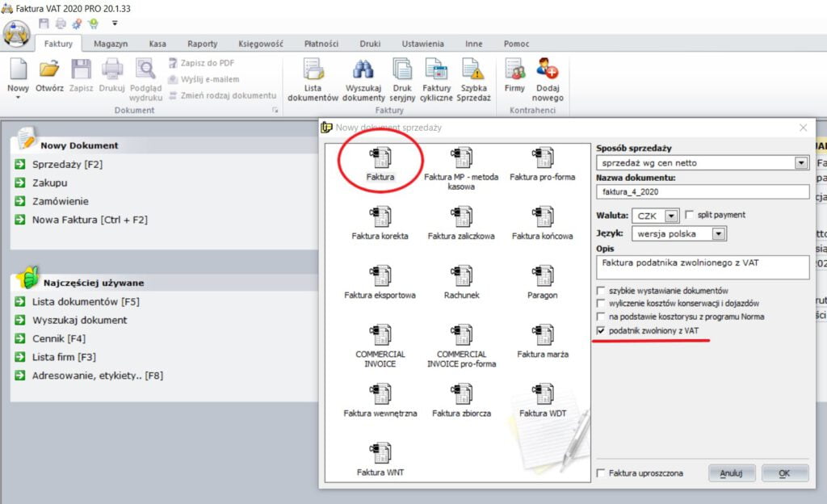The image size is (827, 504).
Task: Choose Faktura końcowa icon
Action: click(543, 216)
